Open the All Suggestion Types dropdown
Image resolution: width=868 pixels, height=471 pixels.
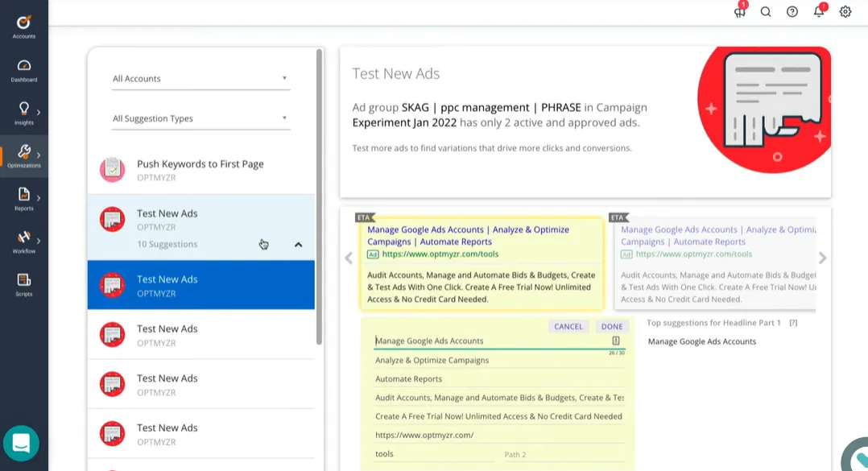point(200,118)
